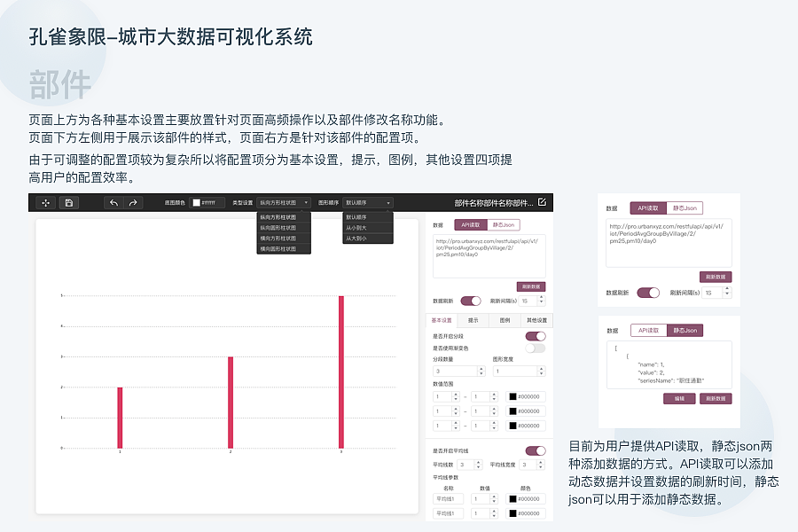This screenshot has height=532, width=798.
Task: Open the 类型设置 chart type dropdown
Action: [285, 201]
